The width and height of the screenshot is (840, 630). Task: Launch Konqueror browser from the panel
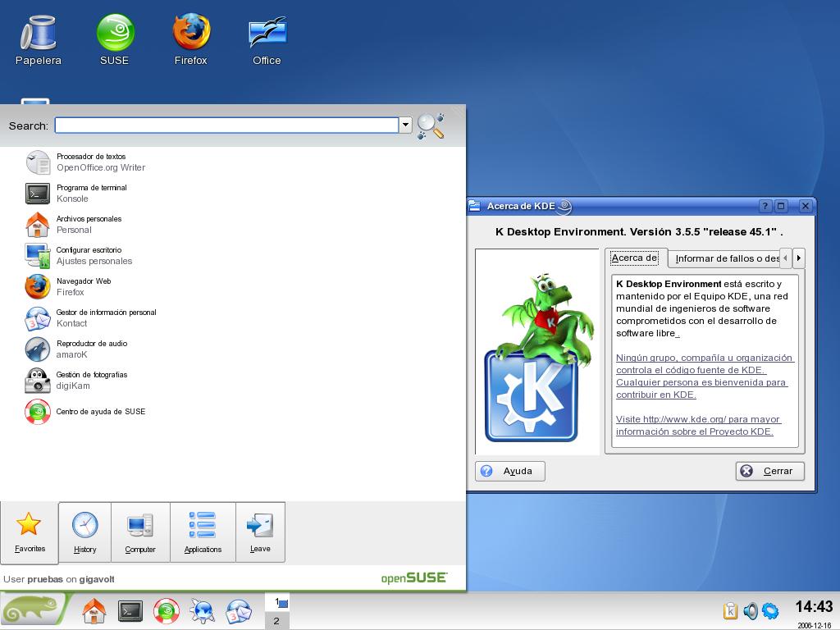(x=203, y=610)
